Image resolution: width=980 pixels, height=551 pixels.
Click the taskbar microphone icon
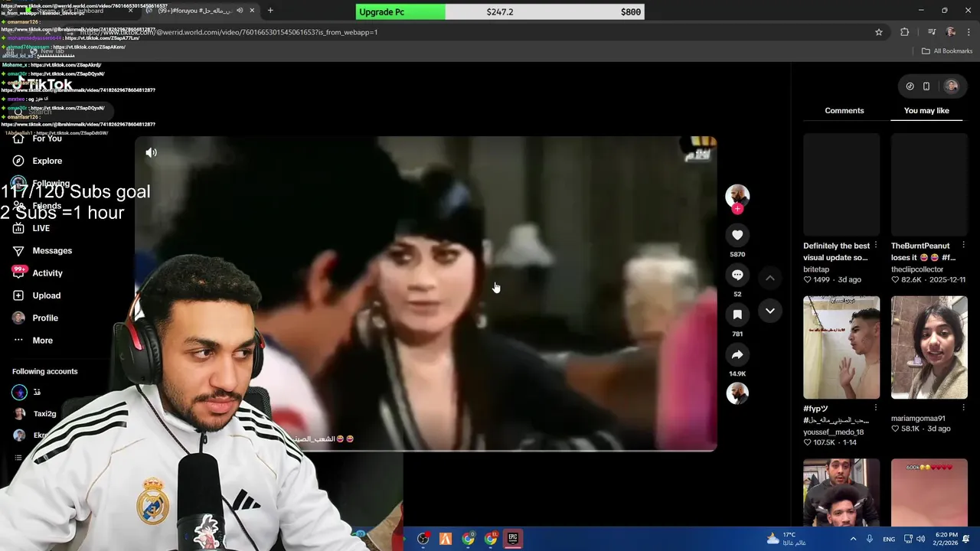870,539
